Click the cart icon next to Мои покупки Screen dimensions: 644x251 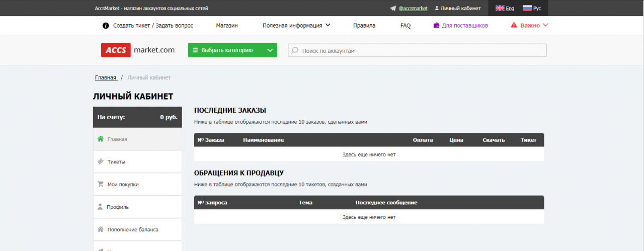click(x=100, y=184)
